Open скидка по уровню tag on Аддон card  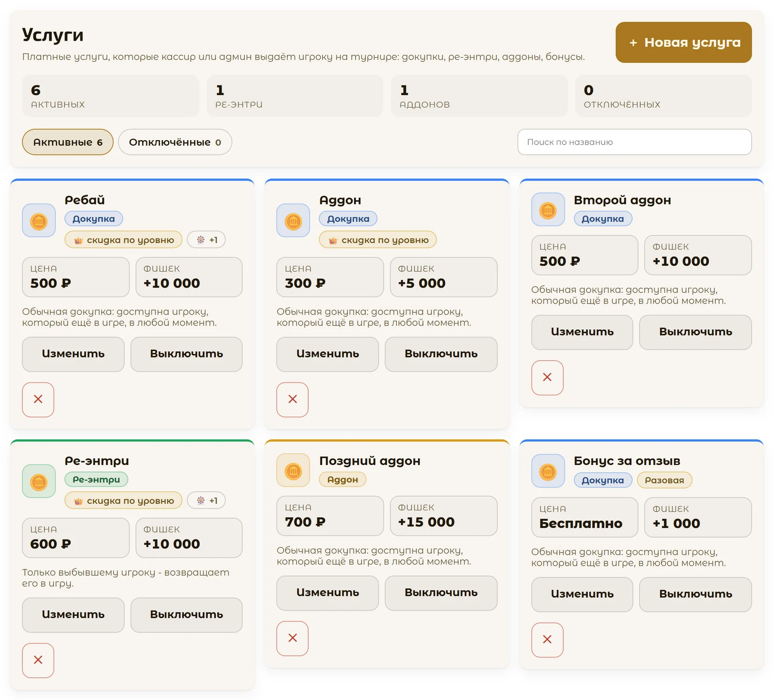tap(378, 240)
